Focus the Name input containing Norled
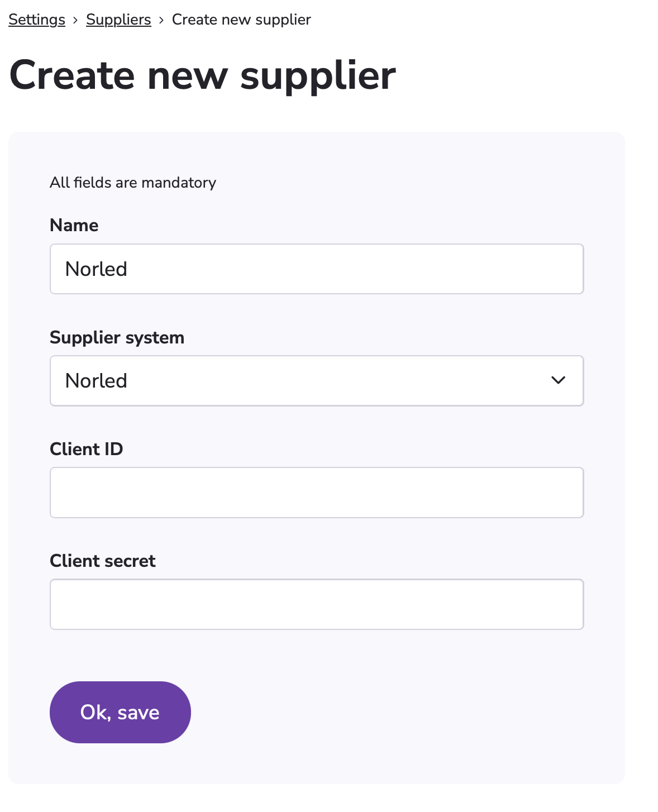Screen dimensions: 658x812 317,269
